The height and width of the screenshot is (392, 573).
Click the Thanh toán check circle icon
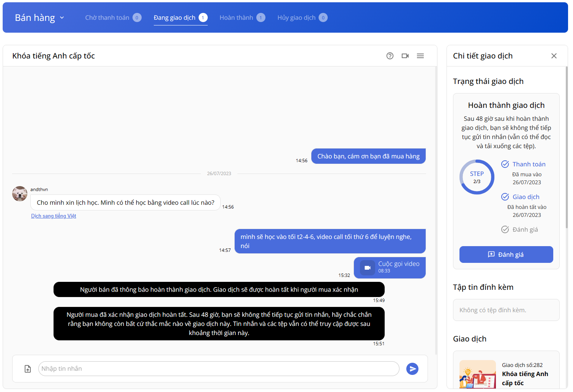505,164
